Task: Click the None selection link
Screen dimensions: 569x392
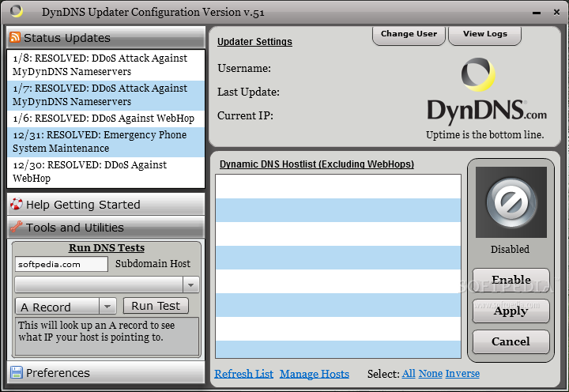Action: click(x=431, y=374)
